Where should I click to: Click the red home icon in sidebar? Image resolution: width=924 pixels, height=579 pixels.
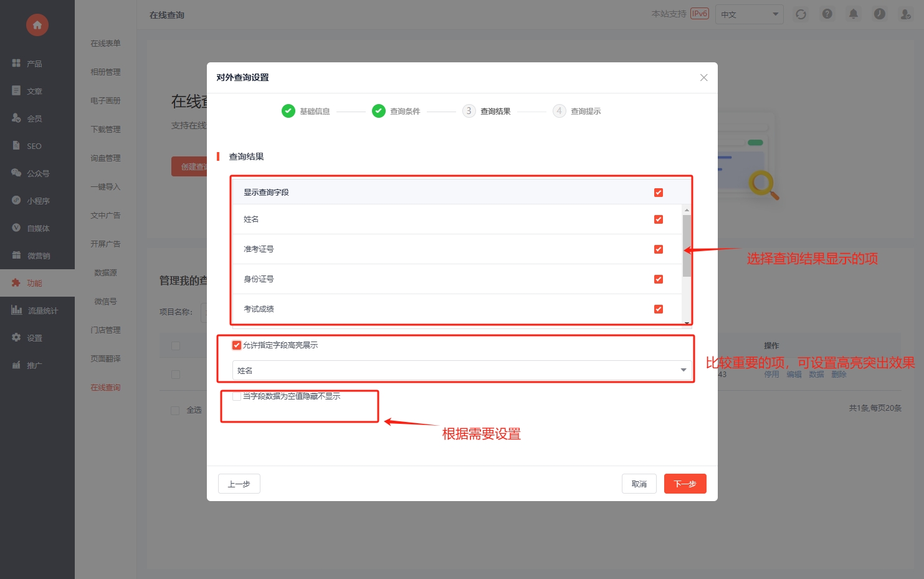coord(37,25)
